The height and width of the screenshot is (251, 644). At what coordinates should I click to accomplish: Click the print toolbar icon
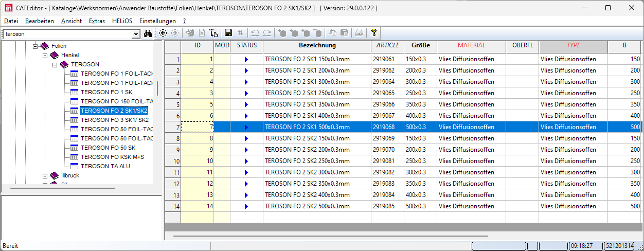pos(359,33)
